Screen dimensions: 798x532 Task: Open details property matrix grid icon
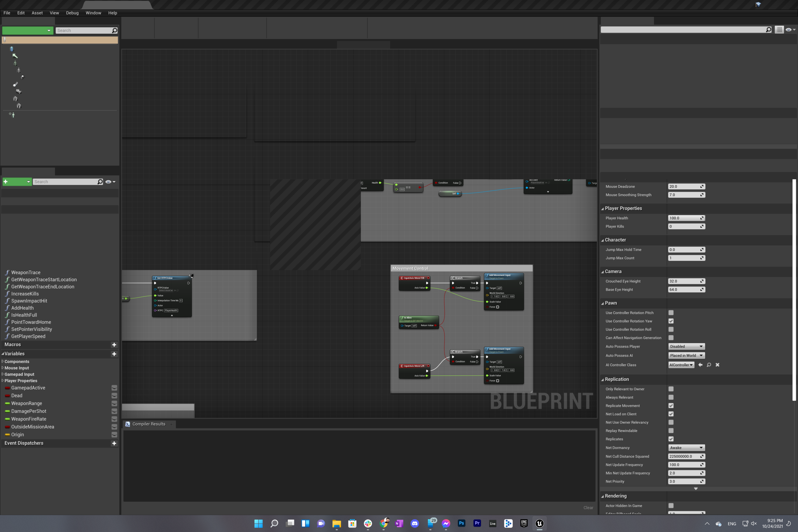(779, 30)
